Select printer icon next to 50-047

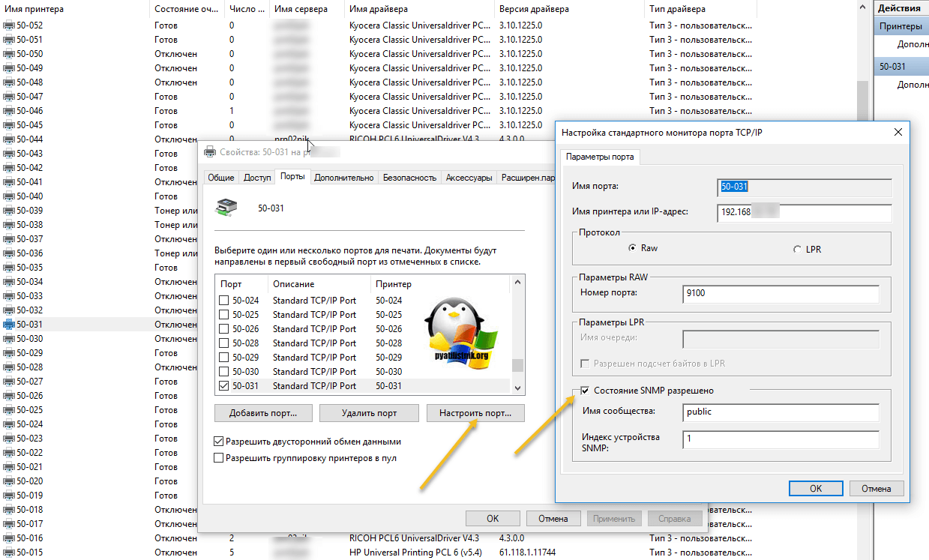pyautogui.click(x=9, y=97)
